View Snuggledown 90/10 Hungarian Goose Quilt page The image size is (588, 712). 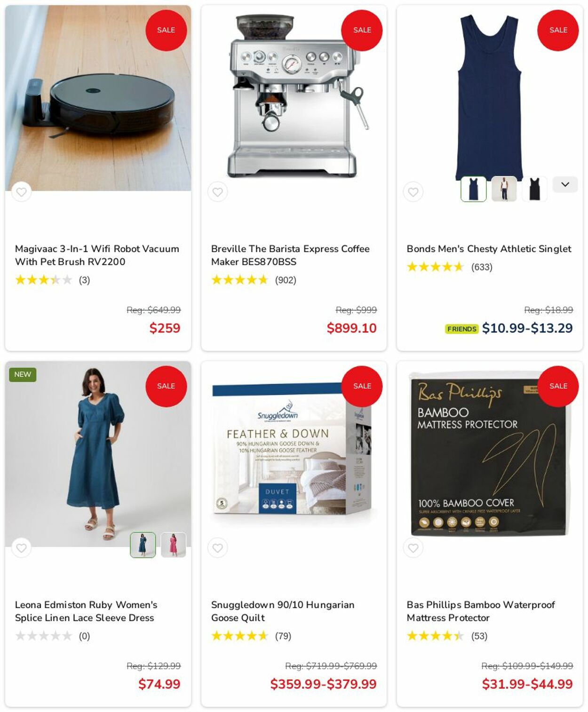(282, 611)
